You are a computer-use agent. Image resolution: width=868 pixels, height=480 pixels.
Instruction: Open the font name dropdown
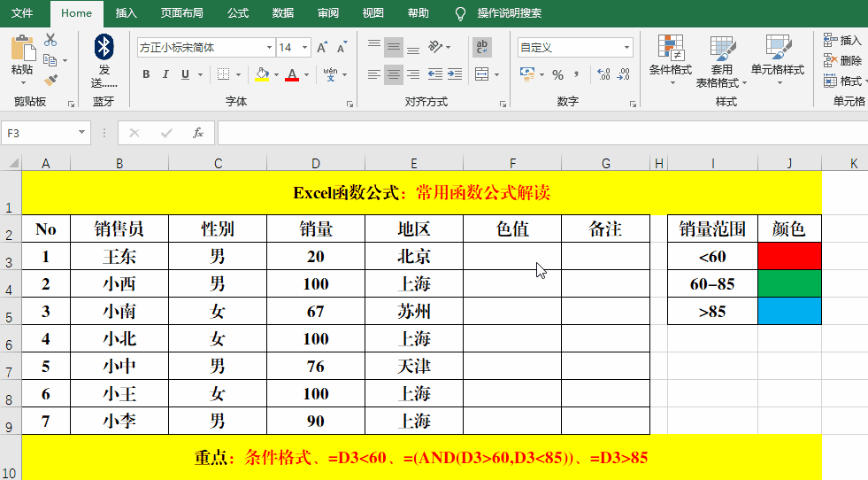pyautogui.click(x=269, y=48)
